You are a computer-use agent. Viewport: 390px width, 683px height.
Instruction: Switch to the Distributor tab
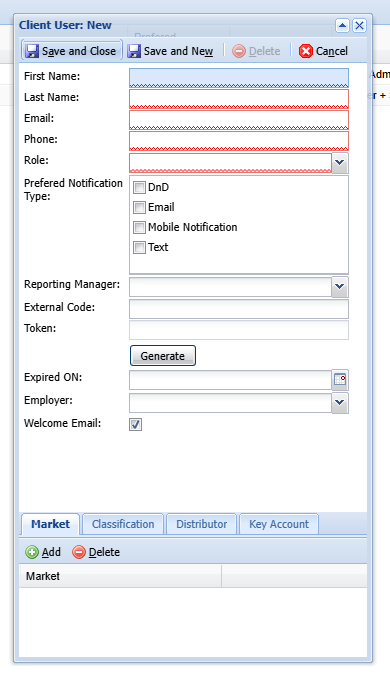201,524
